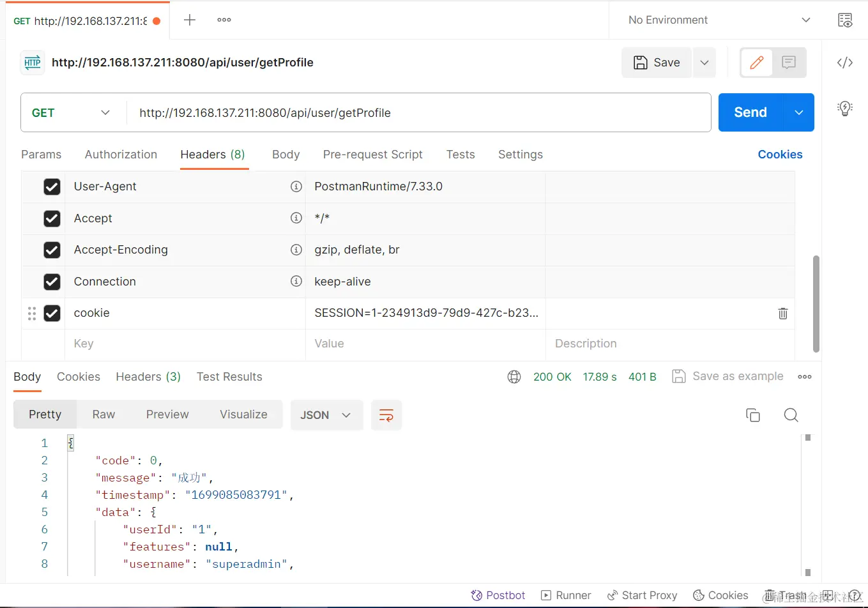Uncheck the User-Agent header checkbox
868x608 pixels.
click(52, 186)
